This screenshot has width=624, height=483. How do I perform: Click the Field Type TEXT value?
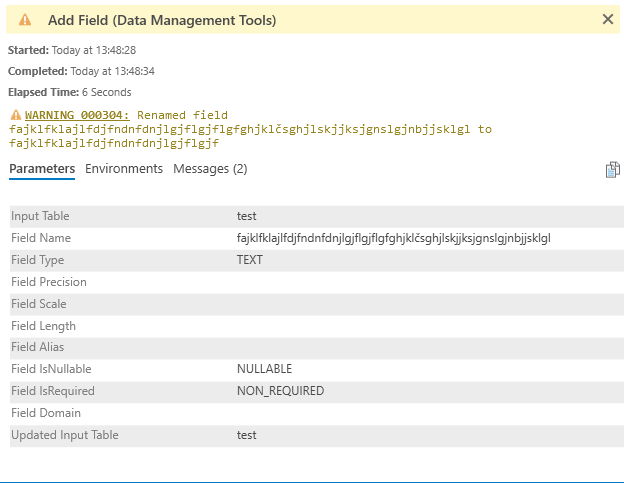pos(250,260)
